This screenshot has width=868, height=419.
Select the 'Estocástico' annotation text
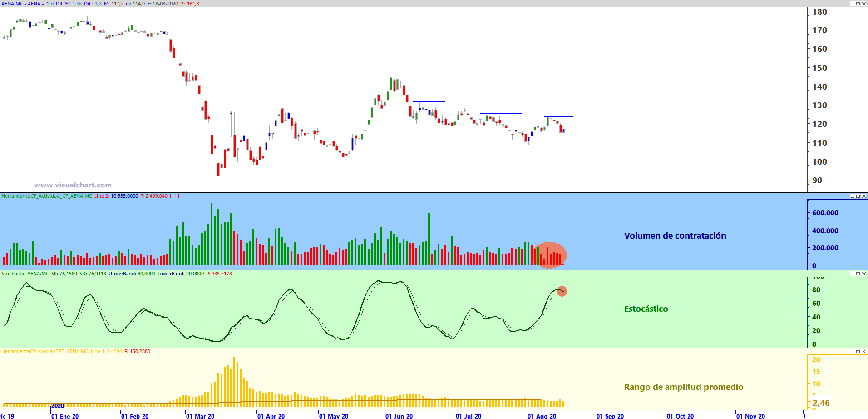[x=646, y=309]
